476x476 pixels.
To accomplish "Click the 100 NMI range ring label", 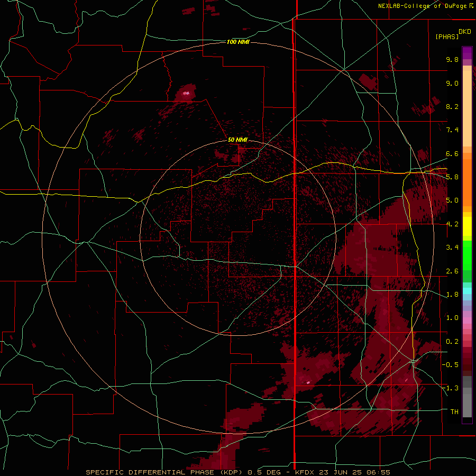I will [238, 42].
